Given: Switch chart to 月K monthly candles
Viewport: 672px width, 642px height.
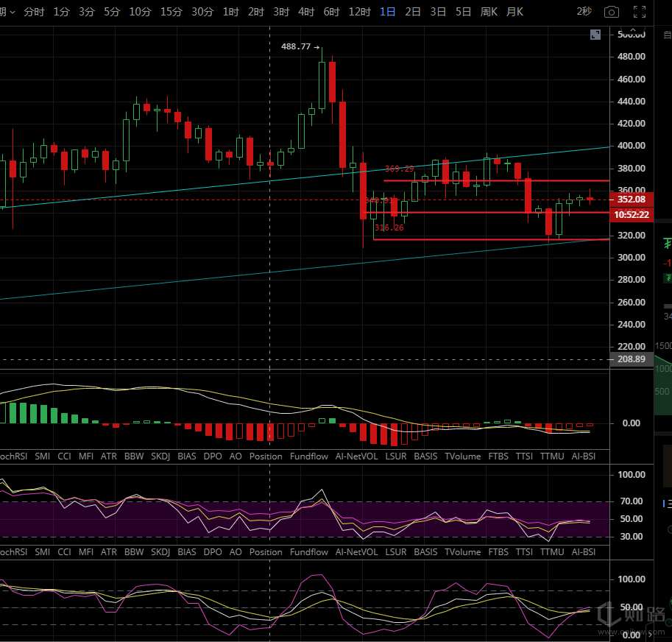Looking at the screenshot, I should tap(515, 12).
